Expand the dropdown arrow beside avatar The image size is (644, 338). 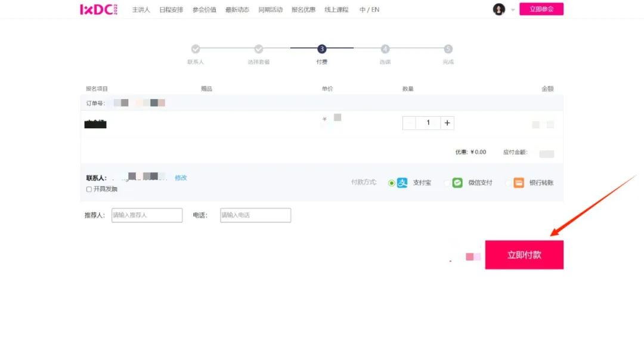[x=513, y=10]
